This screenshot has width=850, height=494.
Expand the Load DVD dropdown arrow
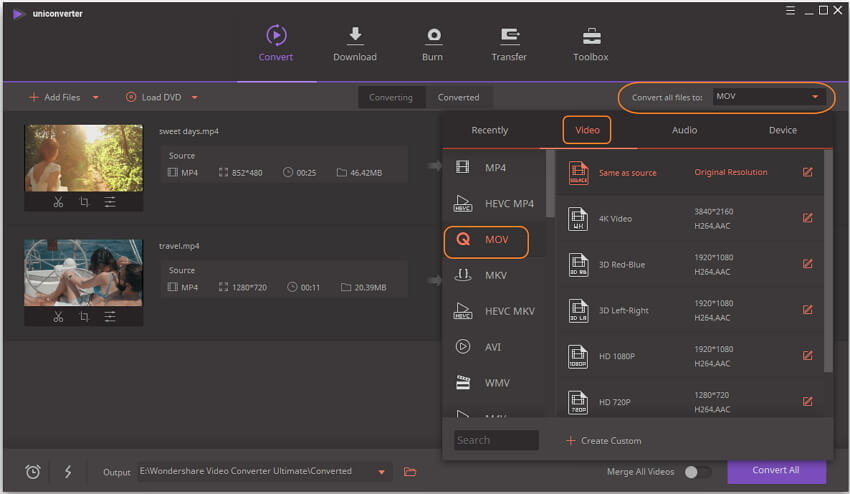[194, 98]
